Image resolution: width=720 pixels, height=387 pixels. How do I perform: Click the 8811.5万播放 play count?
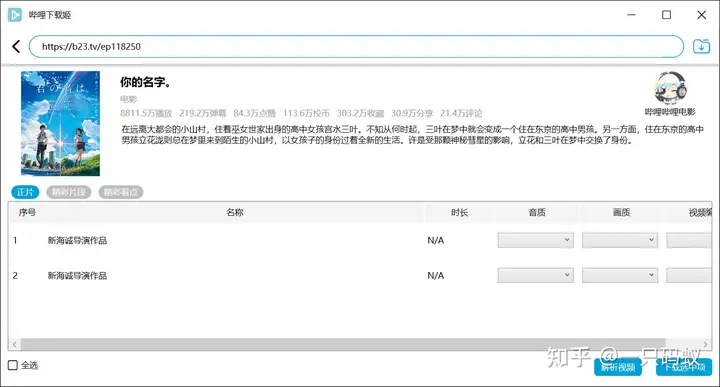coord(146,113)
